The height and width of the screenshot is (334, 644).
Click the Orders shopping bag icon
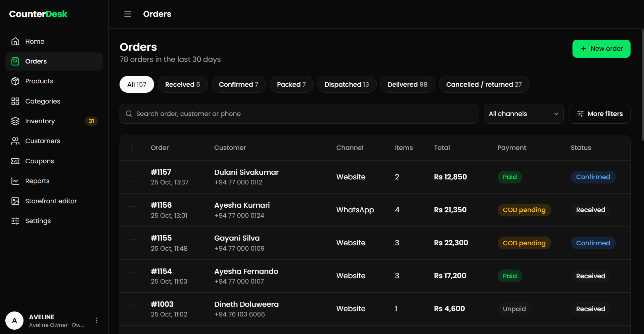pyautogui.click(x=15, y=61)
